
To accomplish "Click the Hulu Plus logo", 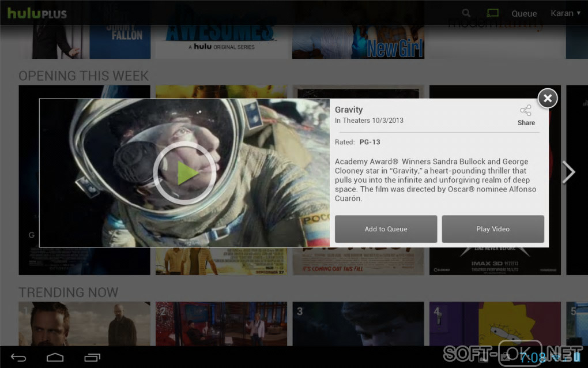I will [37, 13].
